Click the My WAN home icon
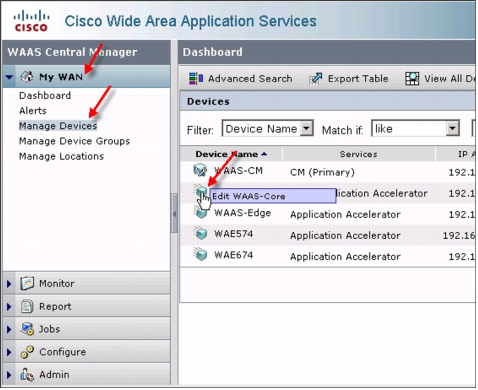The height and width of the screenshot is (390, 478). tap(27, 77)
